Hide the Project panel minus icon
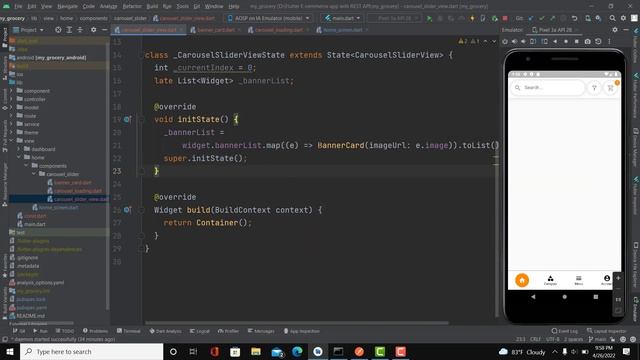Viewport: 640px width, 360px height. coord(104,30)
